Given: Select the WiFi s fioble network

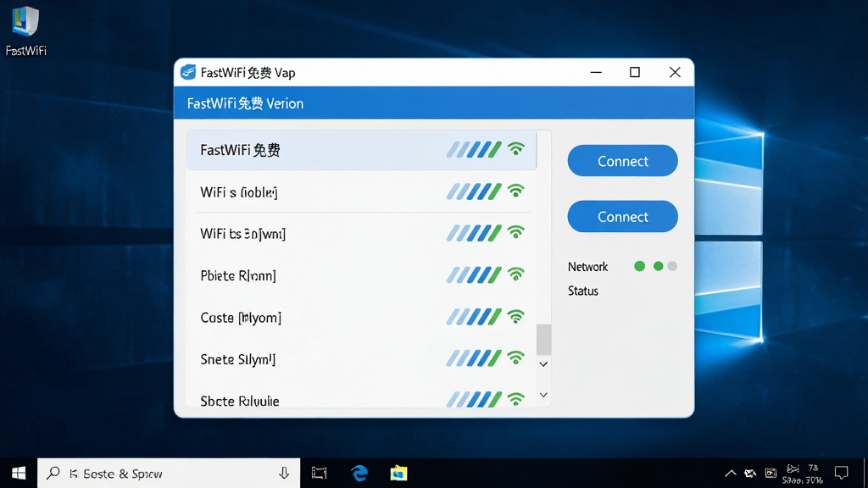Looking at the screenshot, I should click(361, 192).
